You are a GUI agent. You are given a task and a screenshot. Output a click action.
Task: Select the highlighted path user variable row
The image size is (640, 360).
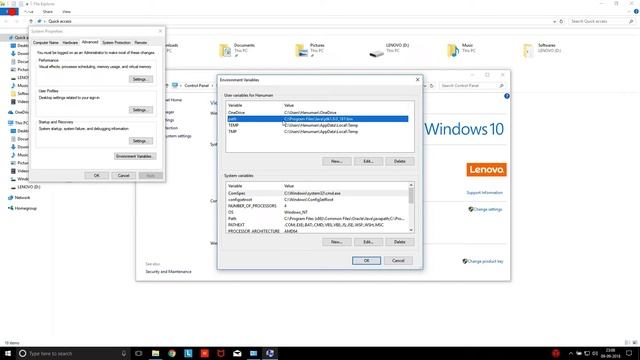point(318,119)
